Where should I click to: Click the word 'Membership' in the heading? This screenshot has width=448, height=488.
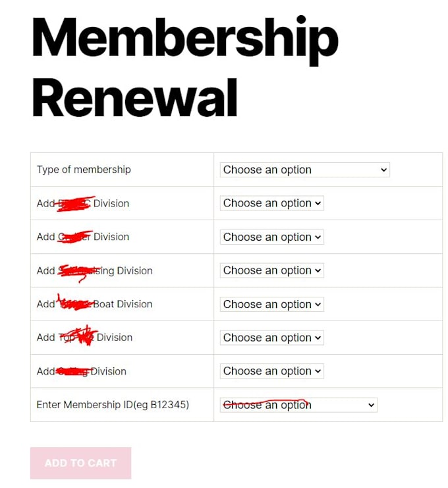click(184, 40)
